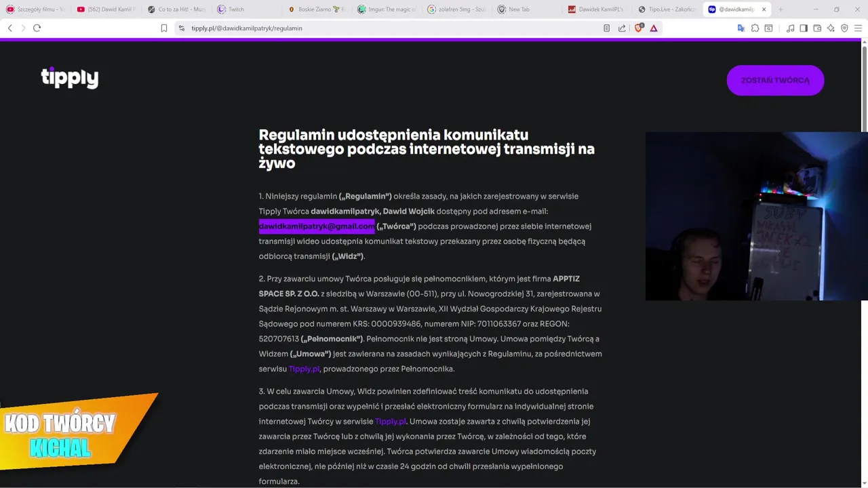Click the ZOSTAŃ TWÓRCĄ button
Image resolution: width=868 pixels, height=488 pixels.
(x=775, y=80)
